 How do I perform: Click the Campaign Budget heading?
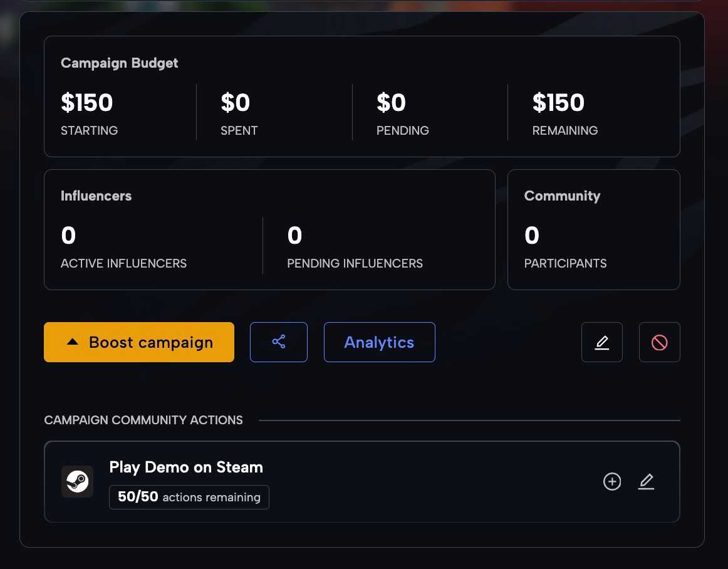pyautogui.click(x=119, y=63)
